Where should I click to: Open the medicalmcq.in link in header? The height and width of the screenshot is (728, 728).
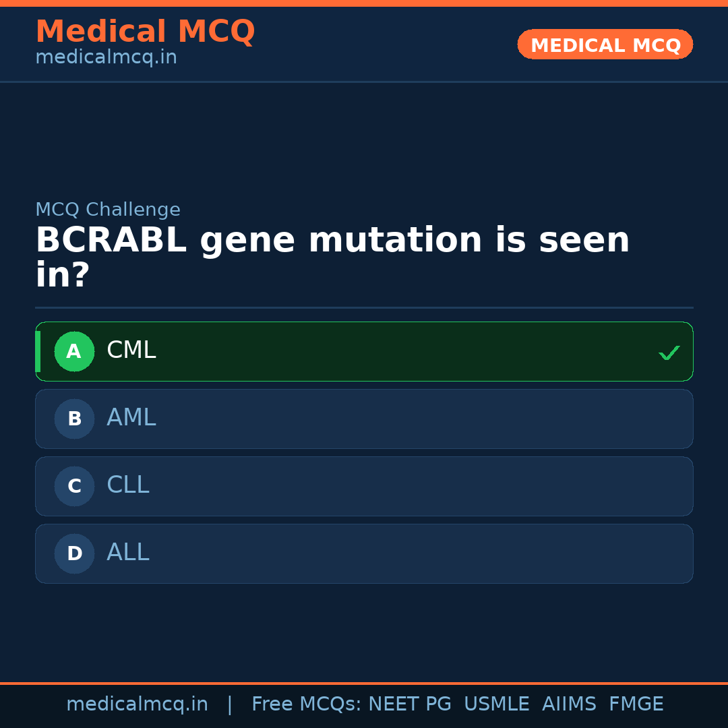click(106, 57)
